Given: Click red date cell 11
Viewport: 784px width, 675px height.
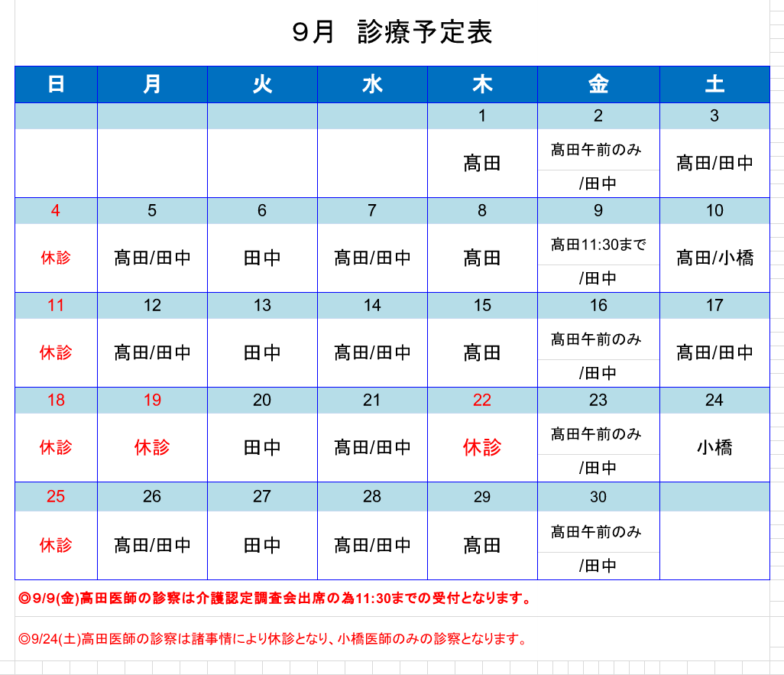Looking at the screenshot, I should pyautogui.click(x=56, y=306).
